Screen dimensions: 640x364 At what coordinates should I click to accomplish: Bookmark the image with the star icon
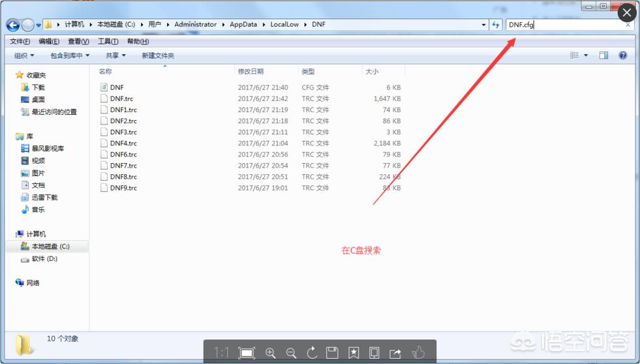click(353, 353)
